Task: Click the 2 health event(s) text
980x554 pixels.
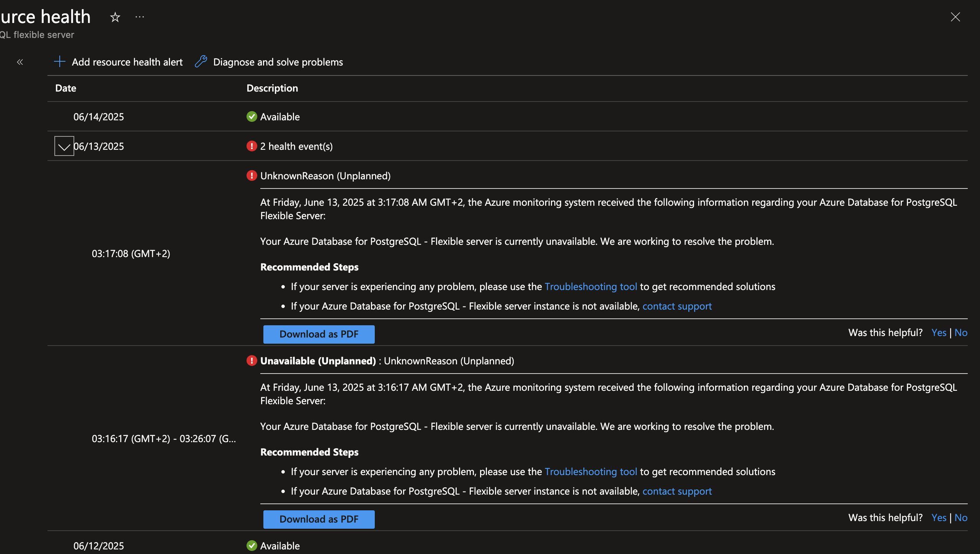Action: tap(297, 146)
